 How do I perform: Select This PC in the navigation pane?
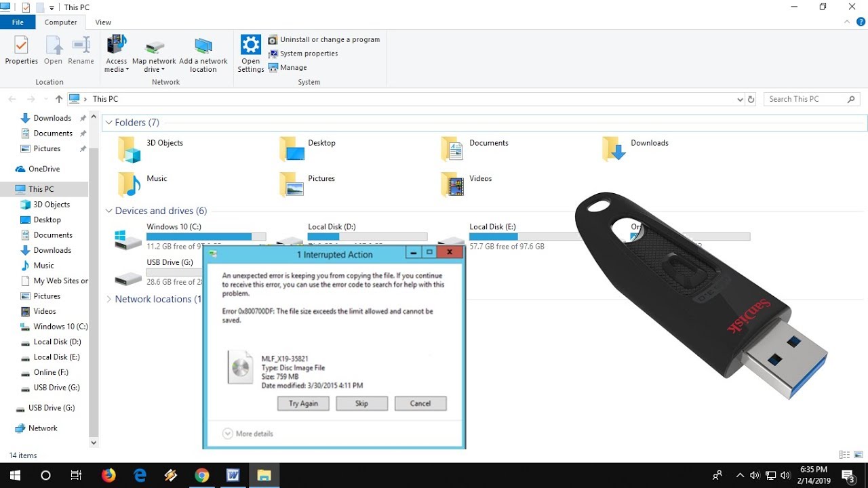click(x=41, y=189)
